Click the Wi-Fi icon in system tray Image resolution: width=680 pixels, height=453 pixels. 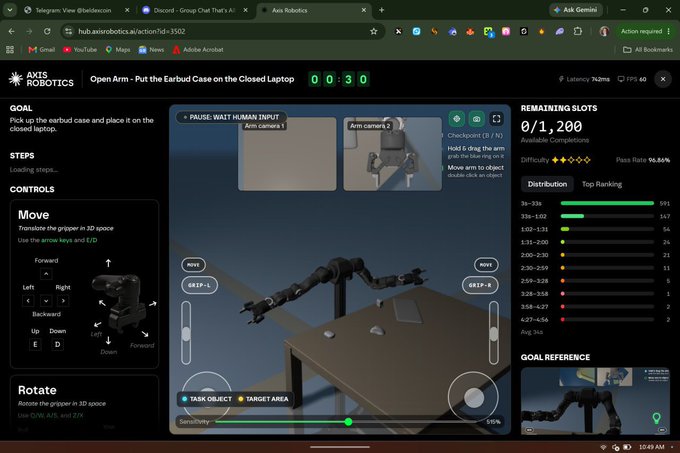[x=603, y=447]
